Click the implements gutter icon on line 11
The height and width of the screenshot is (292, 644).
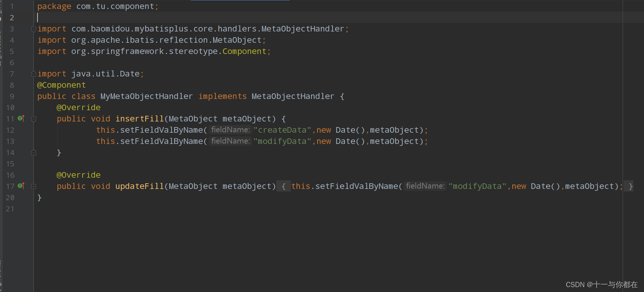click(x=21, y=118)
